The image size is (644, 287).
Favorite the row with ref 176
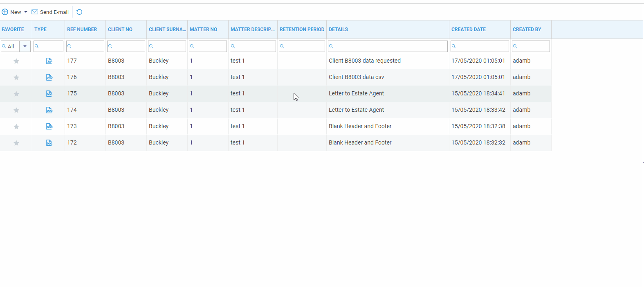16,77
